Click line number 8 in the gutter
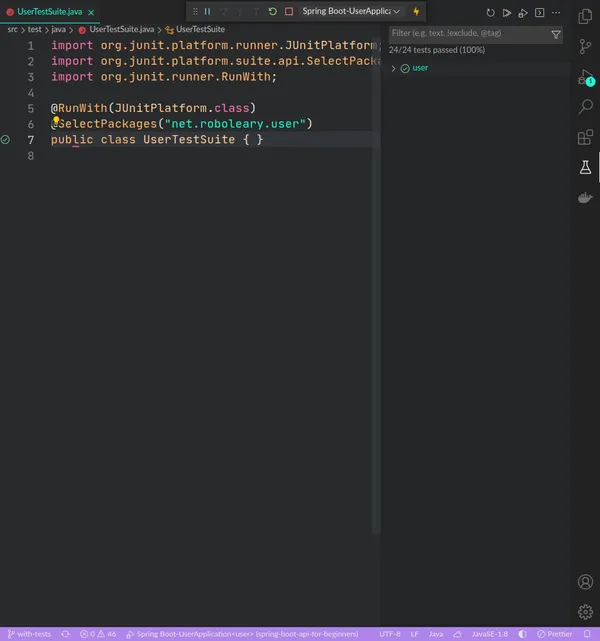 [31, 156]
